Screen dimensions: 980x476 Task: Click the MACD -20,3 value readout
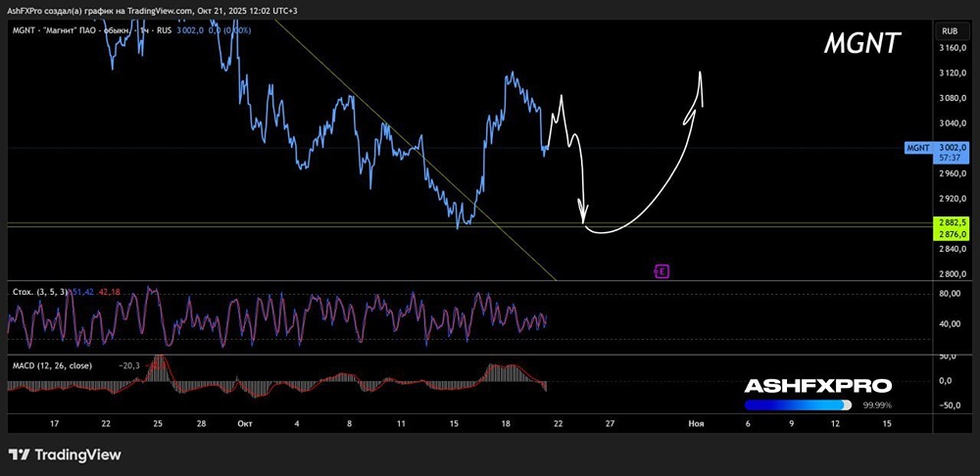129,365
